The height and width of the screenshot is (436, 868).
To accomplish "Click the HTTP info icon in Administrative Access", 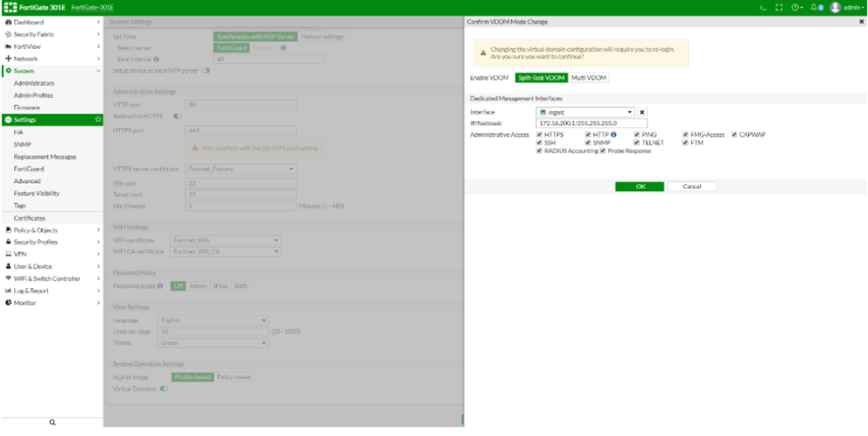I will (613, 135).
